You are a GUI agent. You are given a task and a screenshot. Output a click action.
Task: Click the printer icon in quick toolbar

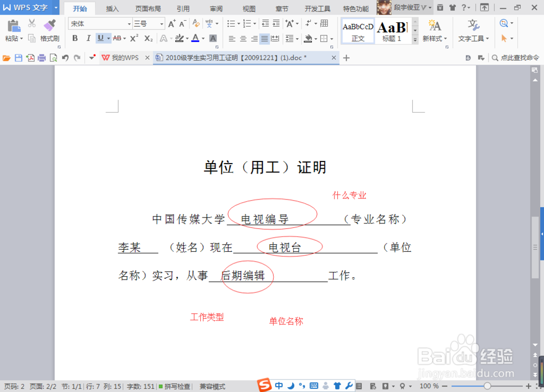click(x=42, y=58)
